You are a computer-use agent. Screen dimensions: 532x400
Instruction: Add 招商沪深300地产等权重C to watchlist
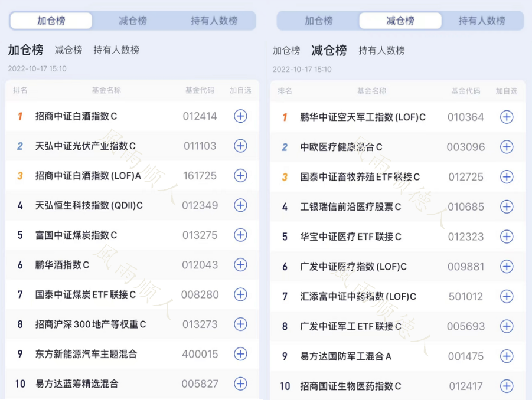240,324
